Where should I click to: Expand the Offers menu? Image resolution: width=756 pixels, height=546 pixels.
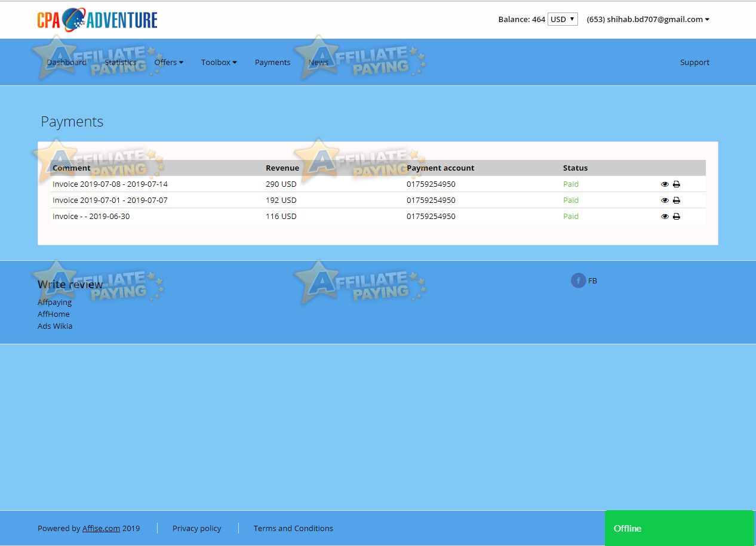(169, 62)
